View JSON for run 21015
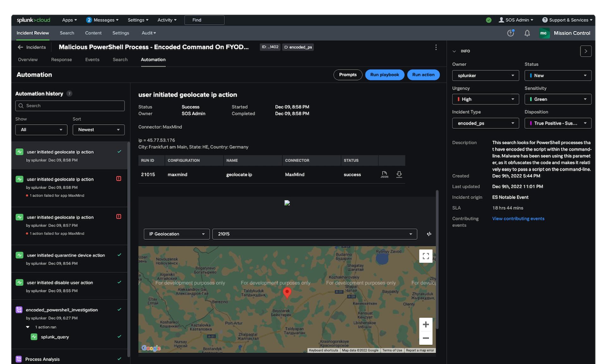The height and width of the screenshot is (364, 607). pos(384,174)
